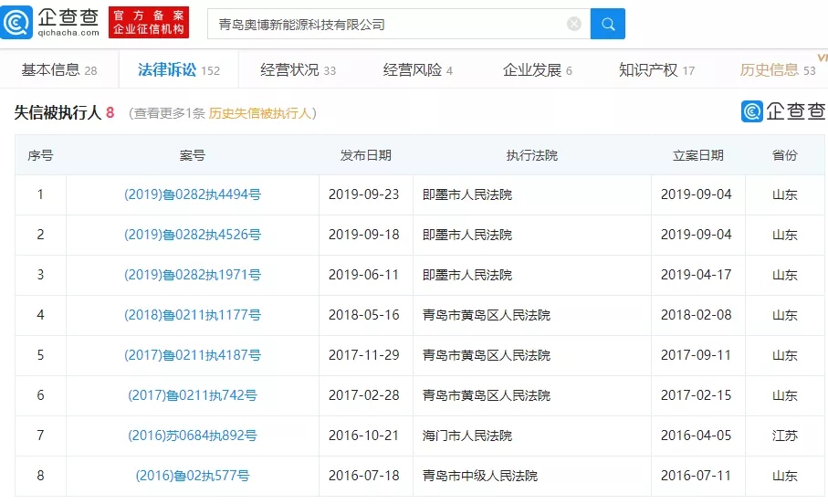Open case (2018)鲁0211执1177号
This screenshot has width=828, height=504.
coord(193,315)
